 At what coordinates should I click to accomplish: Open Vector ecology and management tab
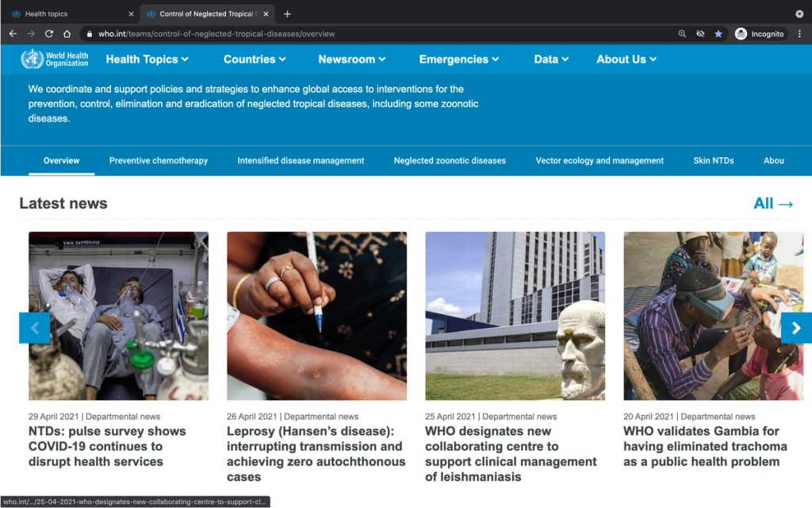click(x=599, y=160)
